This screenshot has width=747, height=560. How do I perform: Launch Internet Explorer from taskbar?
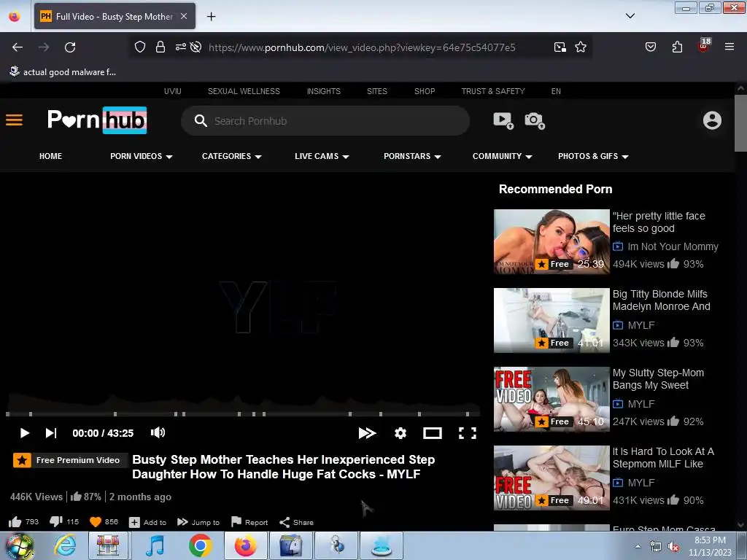(x=65, y=545)
